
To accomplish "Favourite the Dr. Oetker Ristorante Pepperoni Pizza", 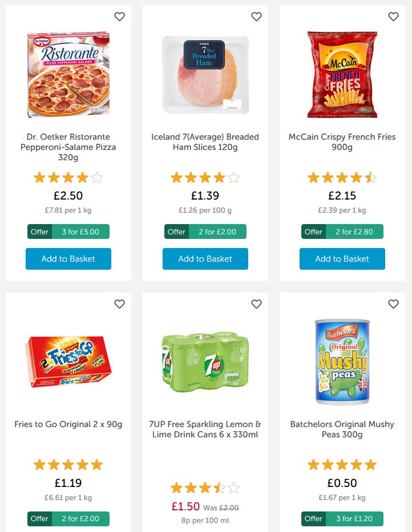I will pyautogui.click(x=120, y=17).
